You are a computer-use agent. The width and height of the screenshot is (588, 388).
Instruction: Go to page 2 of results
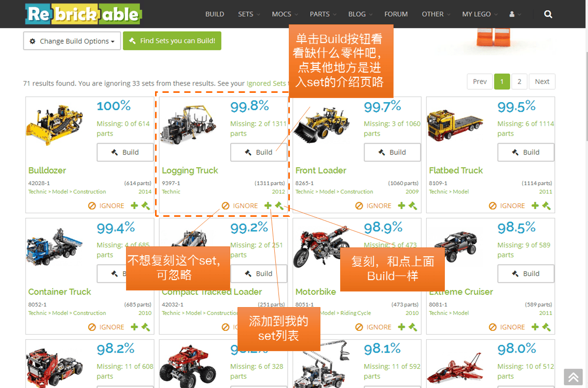(x=519, y=81)
